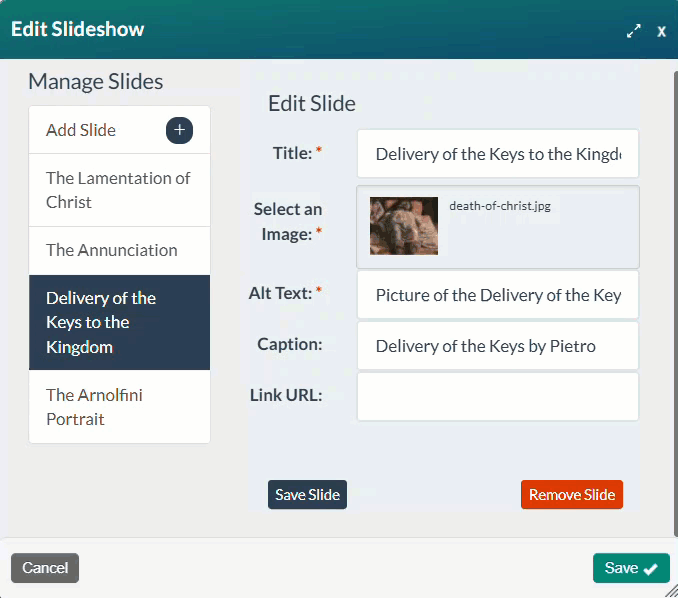Close the Edit Slideshow dialog
This screenshot has width=678, height=598.
pyautogui.click(x=661, y=31)
